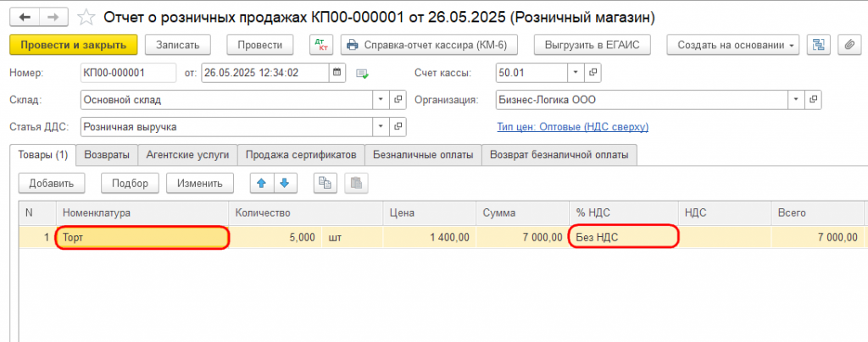Copy rows to clipboard icon
The height and width of the screenshot is (342, 868).
point(325,183)
